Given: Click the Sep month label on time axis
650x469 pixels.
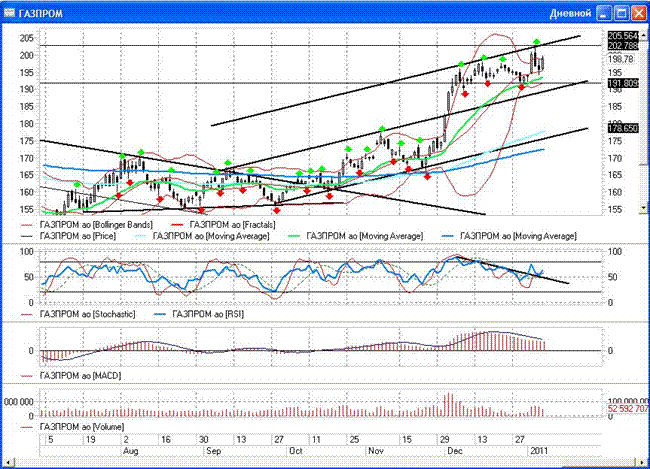Looking at the screenshot, I should pyautogui.click(x=214, y=451).
